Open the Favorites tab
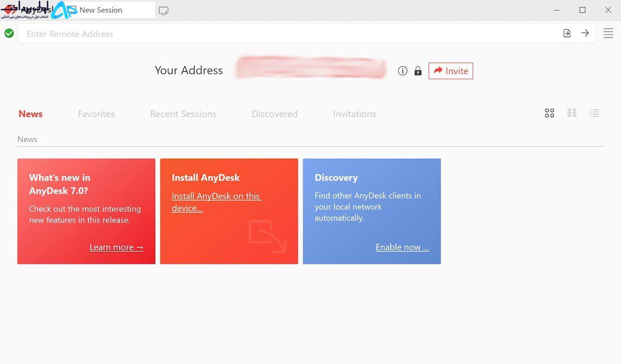The height and width of the screenshot is (364, 621). (x=96, y=114)
